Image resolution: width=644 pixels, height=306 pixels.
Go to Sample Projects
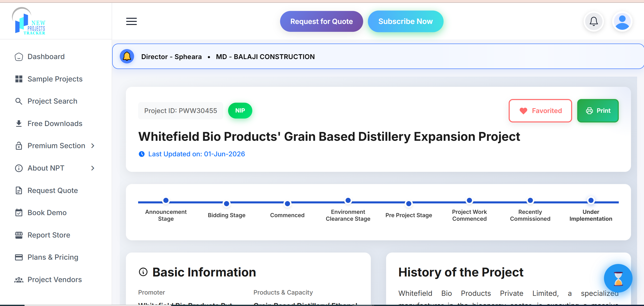tap(55, 79)
